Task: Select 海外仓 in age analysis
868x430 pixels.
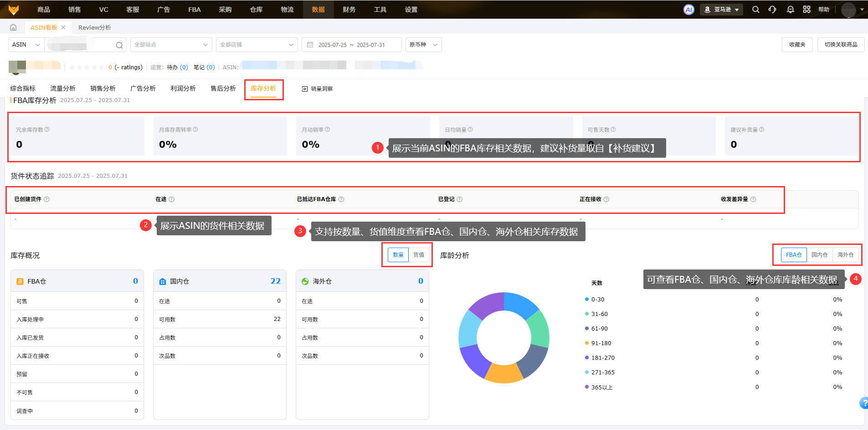Action: coord(845,255)
